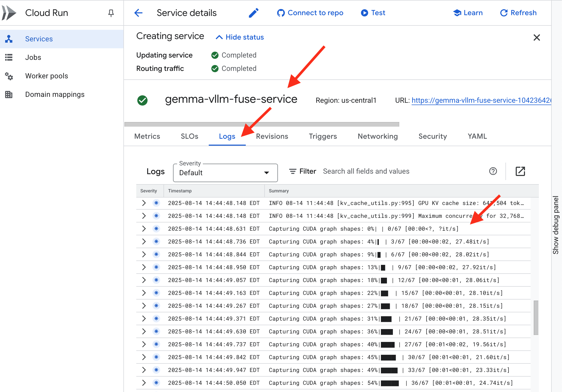Toggle the Show debug panel side tab
Screen dimensions: 562x392
coord(556,225)
